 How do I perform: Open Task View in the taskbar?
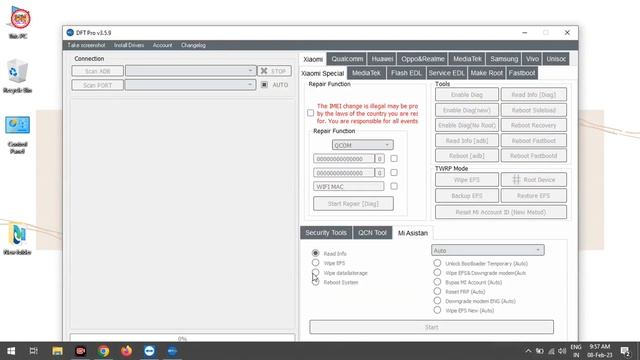pyautogui.click(x=33, y=351)
